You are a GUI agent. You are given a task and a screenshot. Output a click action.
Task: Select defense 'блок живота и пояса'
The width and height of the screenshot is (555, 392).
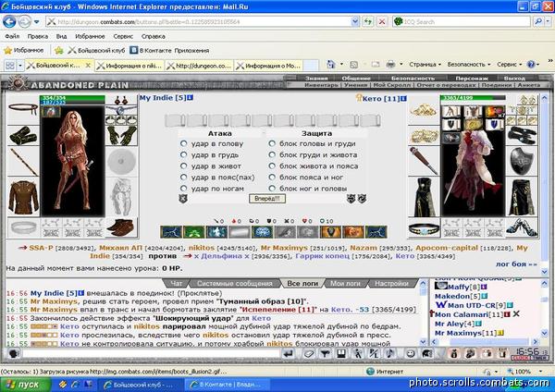click(272, 165)
